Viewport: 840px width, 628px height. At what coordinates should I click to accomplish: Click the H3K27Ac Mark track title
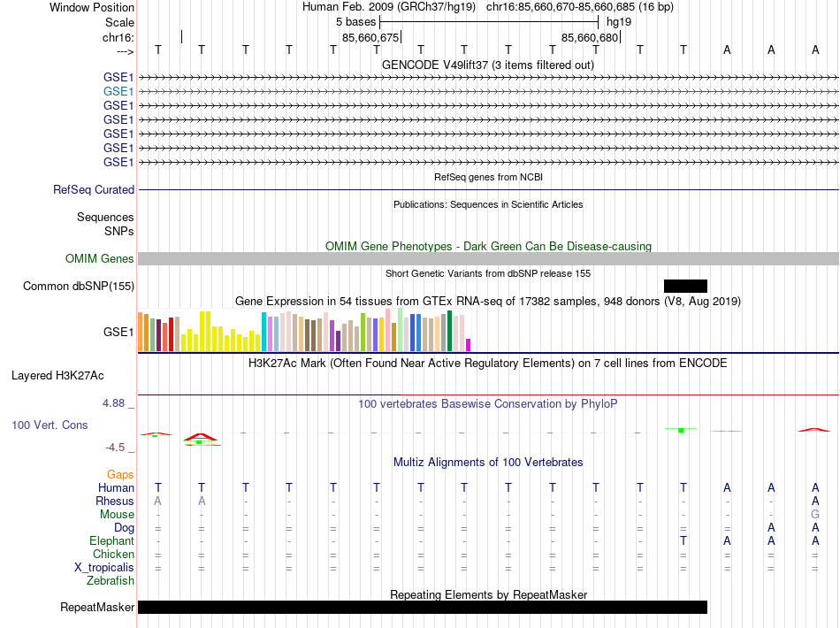488,364
